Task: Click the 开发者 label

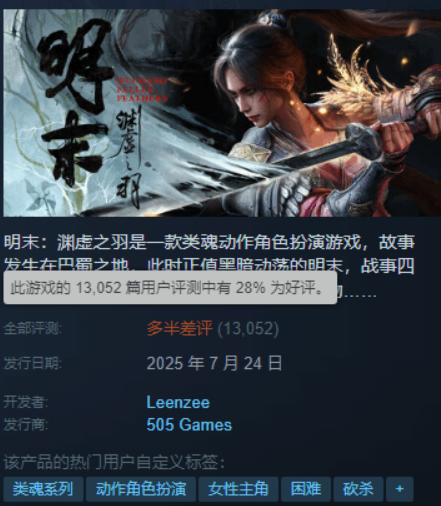Action: tap(26, 402)
